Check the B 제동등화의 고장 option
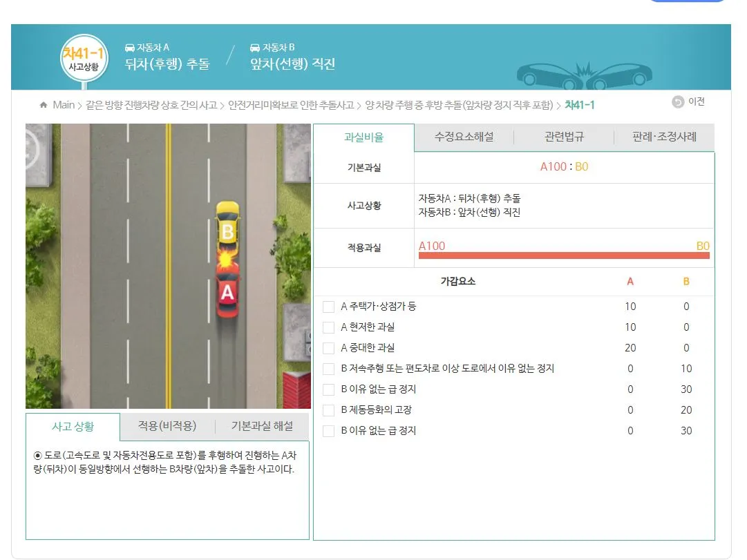 tap(328, 409)
